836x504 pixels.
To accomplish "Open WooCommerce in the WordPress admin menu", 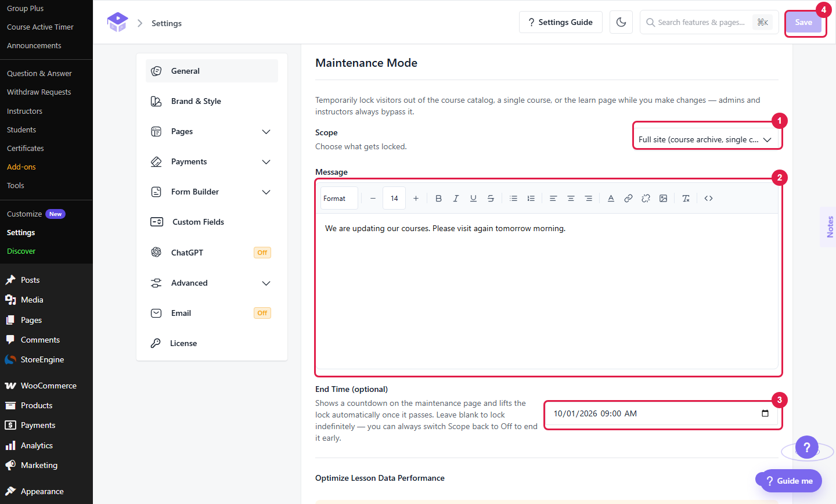I will pyautogui.click(x=46, y=386).
